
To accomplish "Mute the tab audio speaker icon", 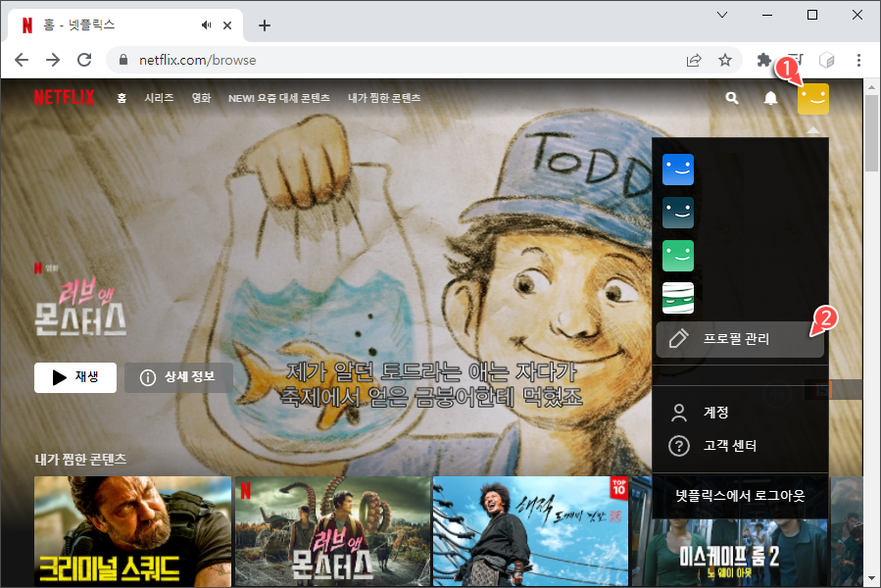I will pos(206,24).
